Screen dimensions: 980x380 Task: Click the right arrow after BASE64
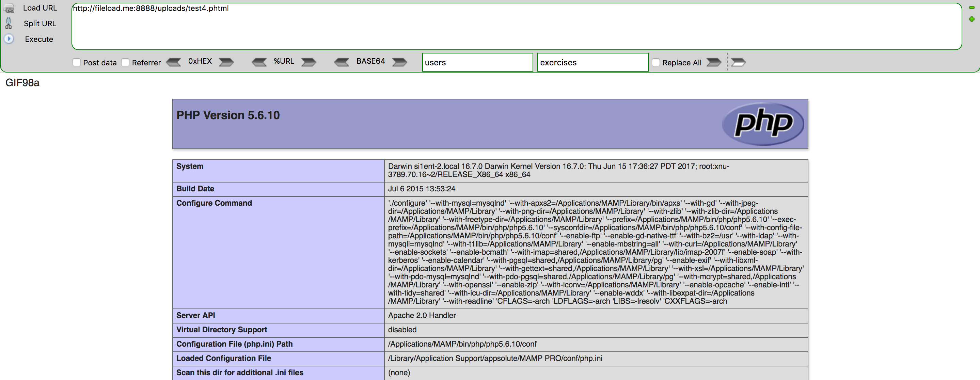(399, 62)
